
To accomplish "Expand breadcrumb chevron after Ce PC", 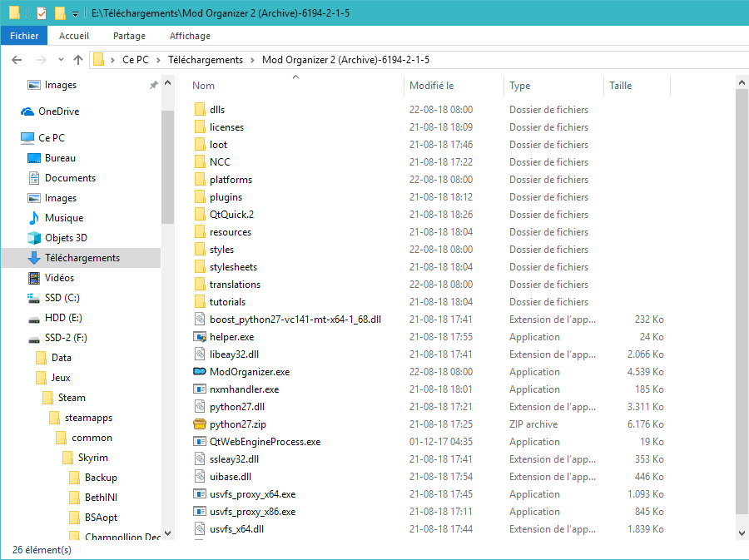I will [x=158, y=60].
